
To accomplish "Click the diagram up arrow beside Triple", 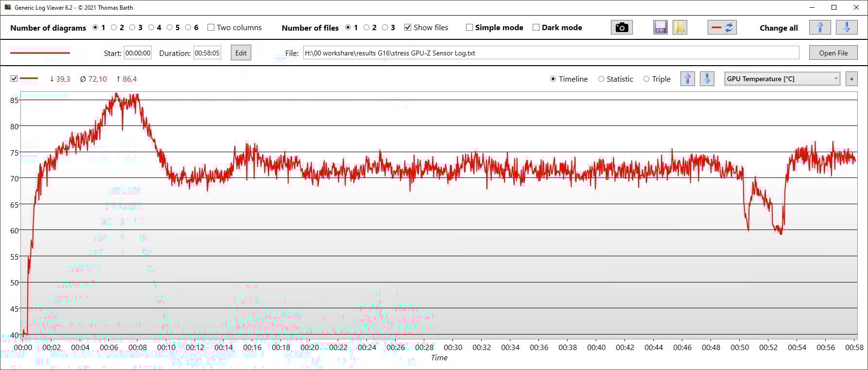I will 688,79.
